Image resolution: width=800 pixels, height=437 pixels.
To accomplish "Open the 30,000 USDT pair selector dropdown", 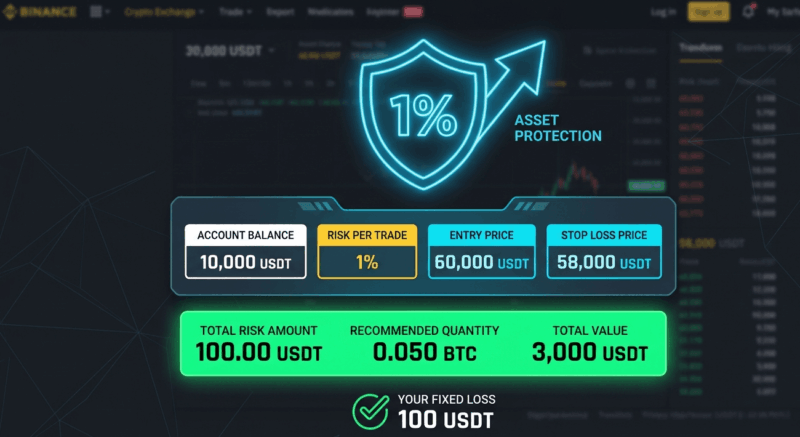I will click(x=228, y=50).
